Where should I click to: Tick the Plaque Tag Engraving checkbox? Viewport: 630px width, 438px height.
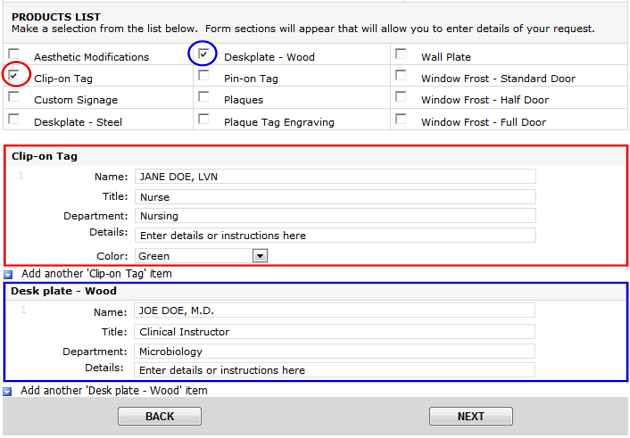204,119
